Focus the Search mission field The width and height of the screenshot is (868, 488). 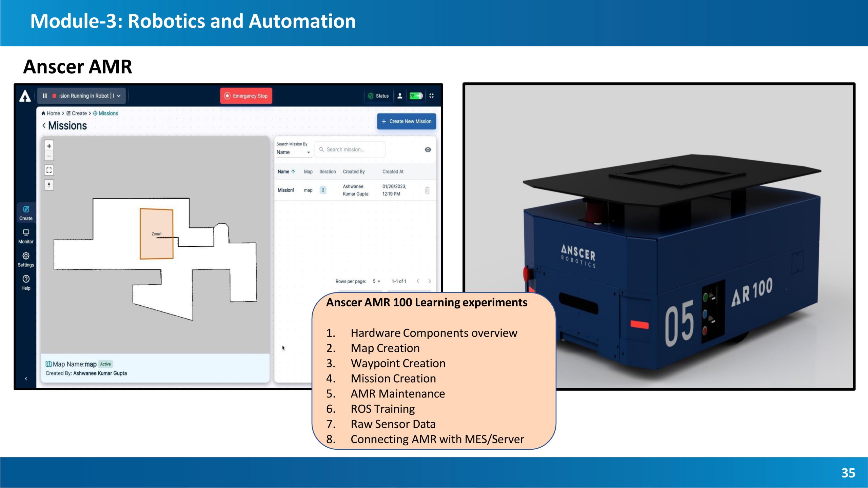350,149
